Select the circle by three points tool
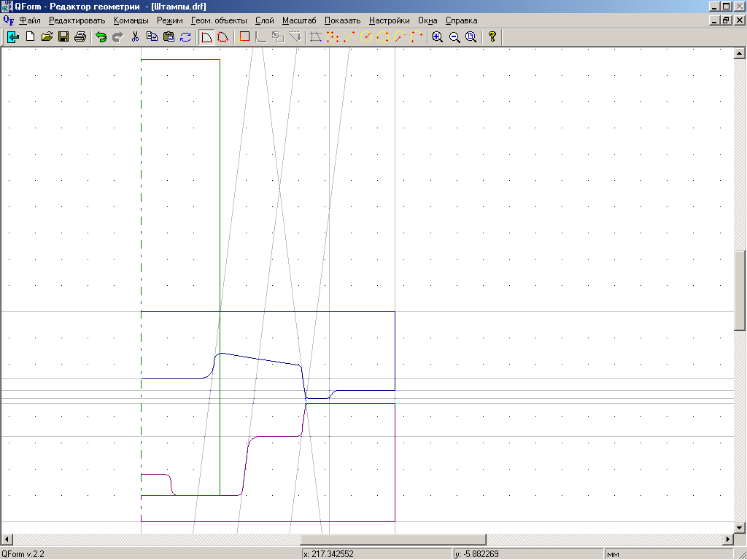The image size is (747, 560). point(382,37)
